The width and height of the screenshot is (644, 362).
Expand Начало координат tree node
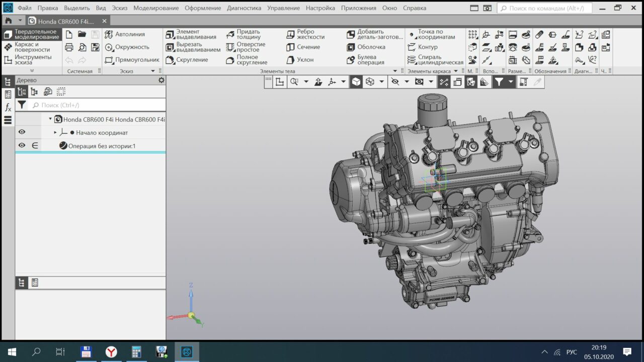[55, 132]
